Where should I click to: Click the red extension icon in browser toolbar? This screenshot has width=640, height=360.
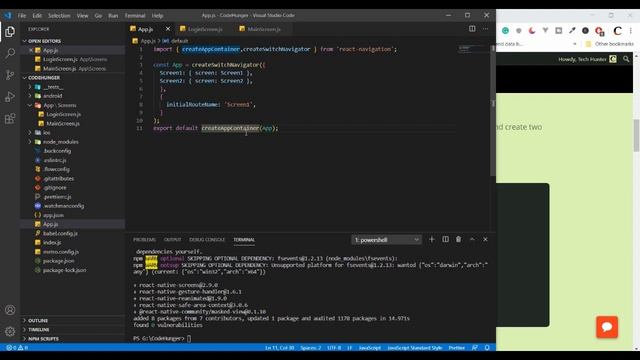pos(599,31)
